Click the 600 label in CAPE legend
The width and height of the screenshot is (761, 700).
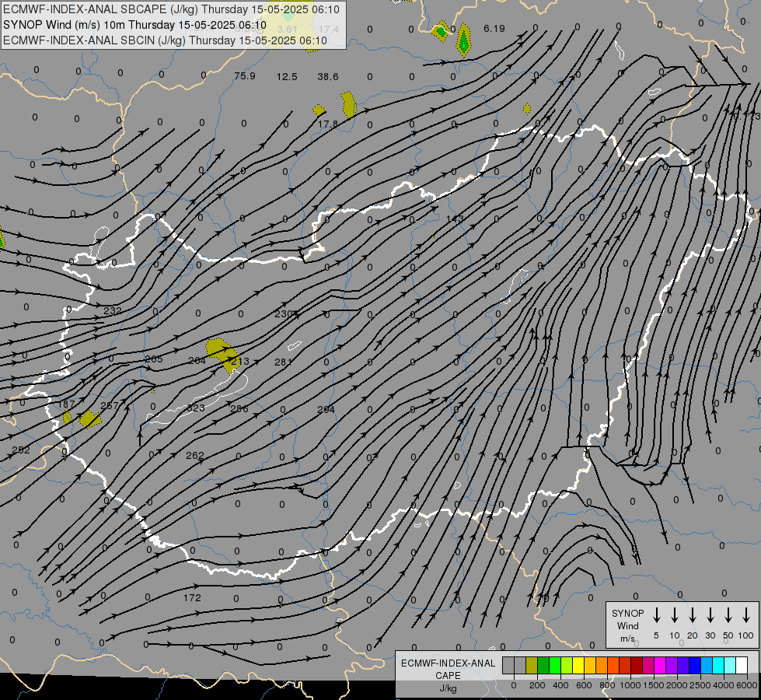coord(584,685)
